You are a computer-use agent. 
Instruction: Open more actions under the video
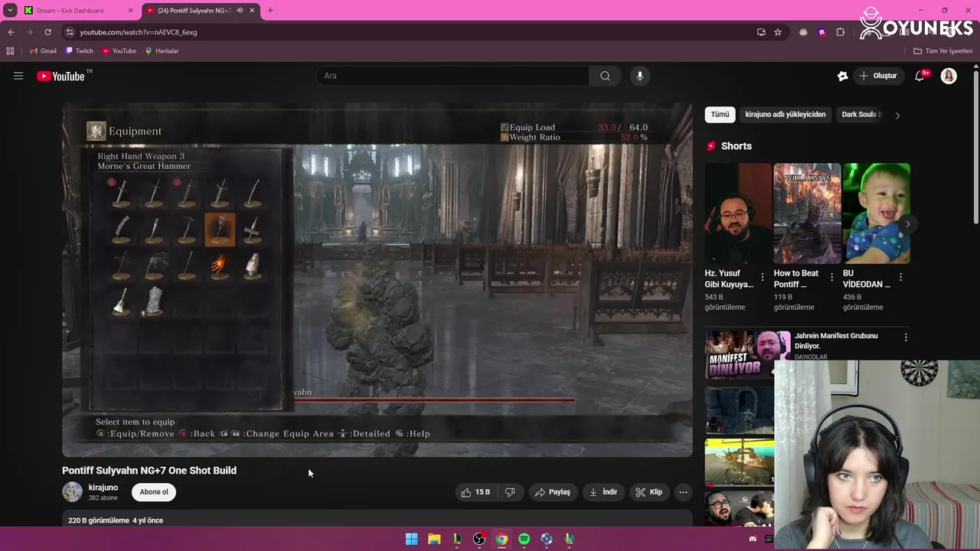point(683,492)
